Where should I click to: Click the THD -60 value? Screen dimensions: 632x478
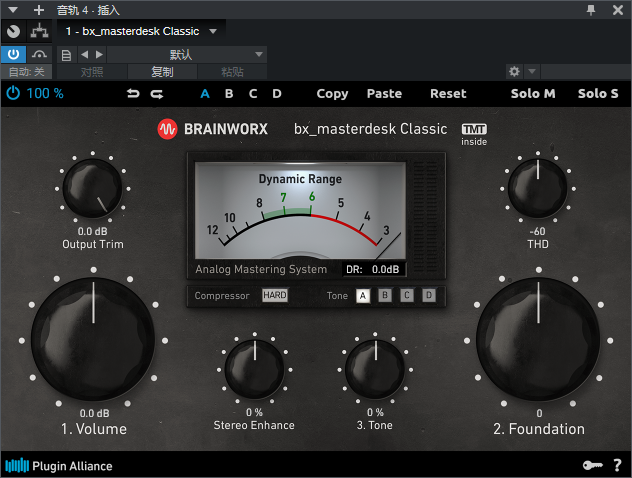(x=538, y=231)
